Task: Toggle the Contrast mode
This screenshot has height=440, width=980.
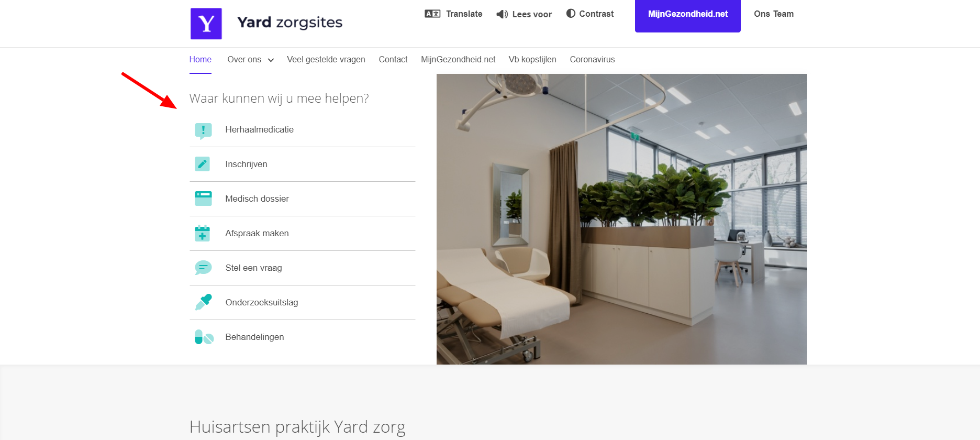Action: tap(590, 14)
